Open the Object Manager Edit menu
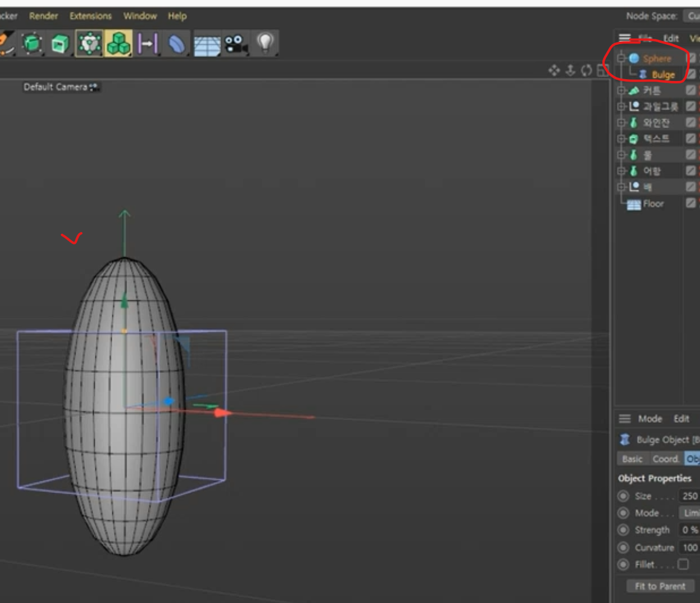700x603 pixels. tap(671, 39)
